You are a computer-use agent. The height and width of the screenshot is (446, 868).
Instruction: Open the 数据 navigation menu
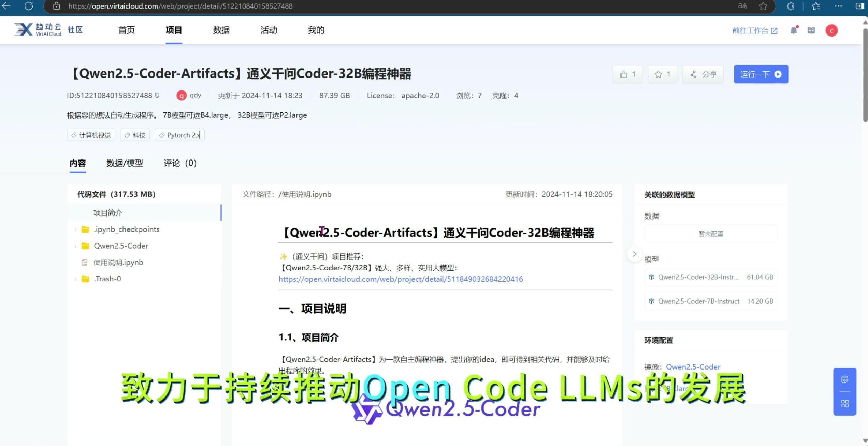point(221,30)
